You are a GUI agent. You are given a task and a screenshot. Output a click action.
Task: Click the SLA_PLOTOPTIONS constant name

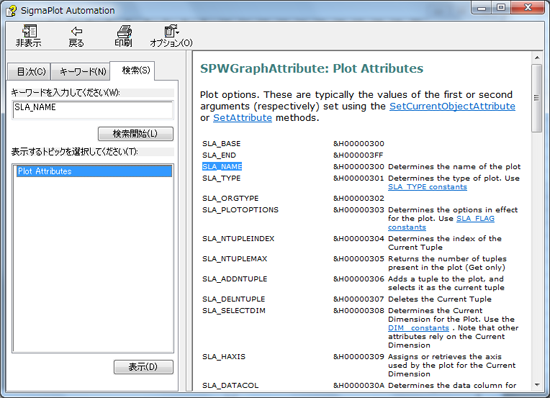(x=240, y=210)
